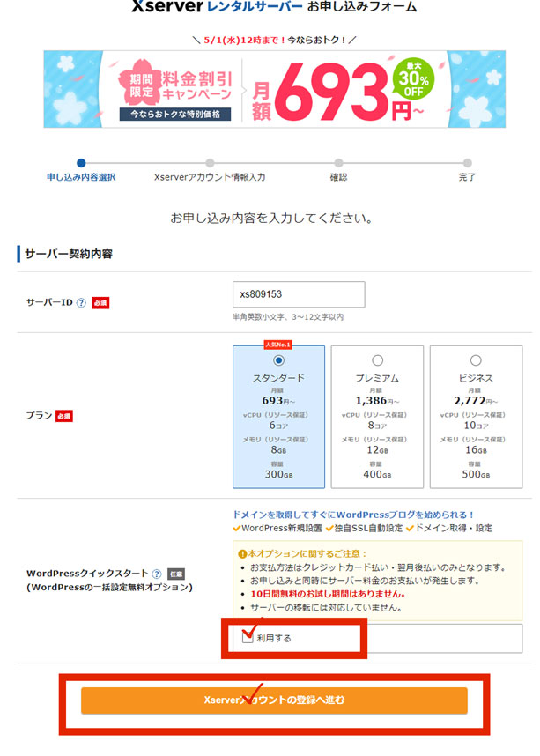Screen dimensions: 540x756
Task: Click the 確認 step circle
Action: click(x=338, y=162)
